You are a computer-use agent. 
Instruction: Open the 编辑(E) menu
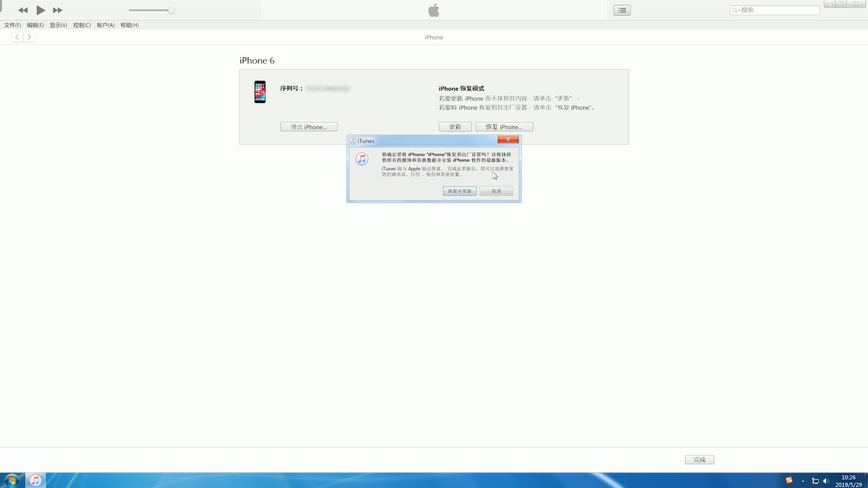[35, 25]
